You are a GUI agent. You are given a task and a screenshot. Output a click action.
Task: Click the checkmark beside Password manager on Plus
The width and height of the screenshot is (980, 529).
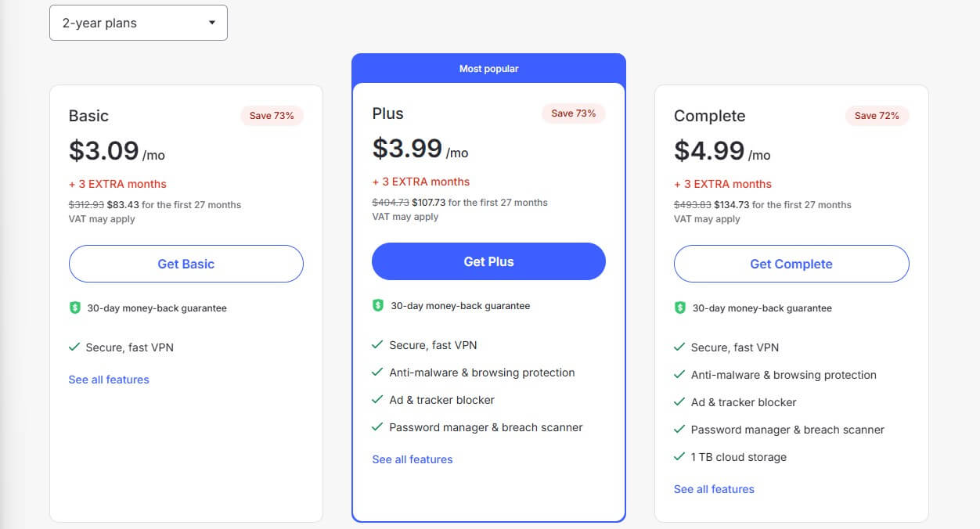click(x=377, y=427)
